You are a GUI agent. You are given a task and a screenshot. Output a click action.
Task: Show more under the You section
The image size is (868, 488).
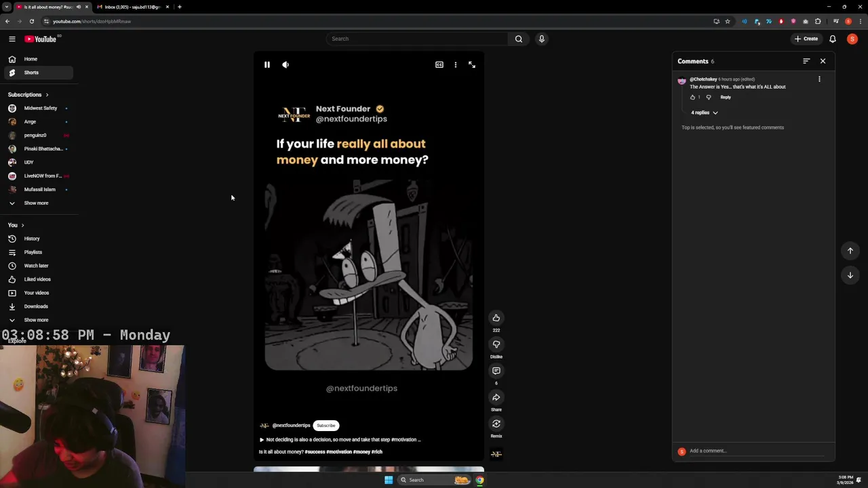pyautogui.click(x=37, y=320)
